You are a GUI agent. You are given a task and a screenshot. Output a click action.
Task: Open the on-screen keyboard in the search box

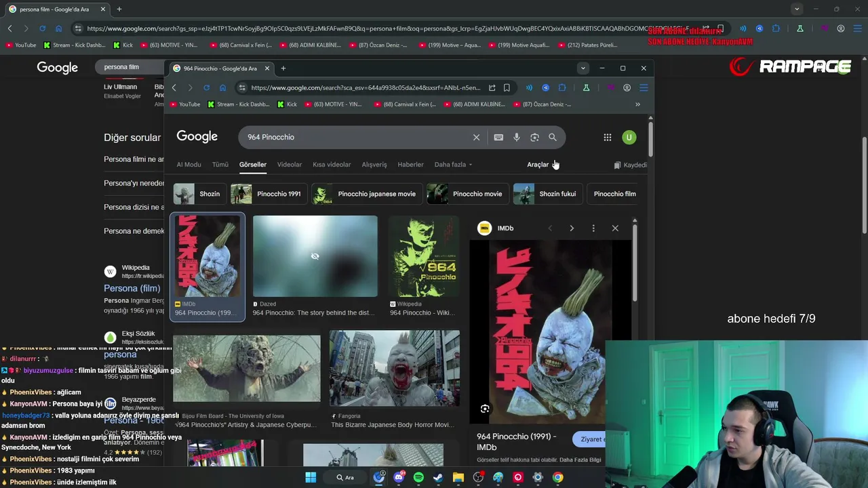tap(498, 138)
